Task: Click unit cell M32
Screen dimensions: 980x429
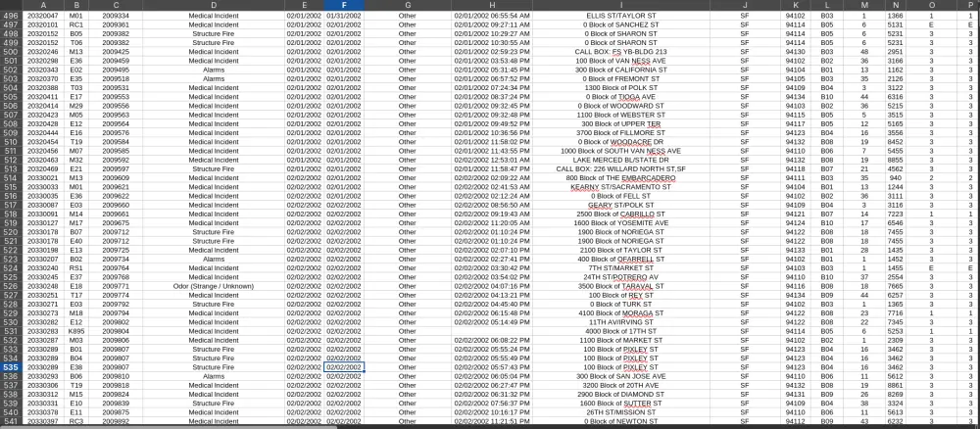Action: click(x=76, y=161)
